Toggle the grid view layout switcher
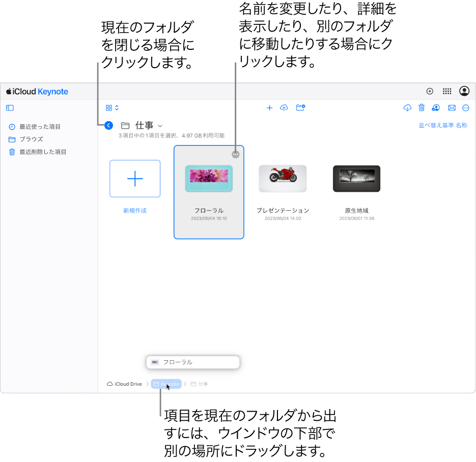Screen dimensions: 476x462 pyautogui.click(x=111, y=107)
